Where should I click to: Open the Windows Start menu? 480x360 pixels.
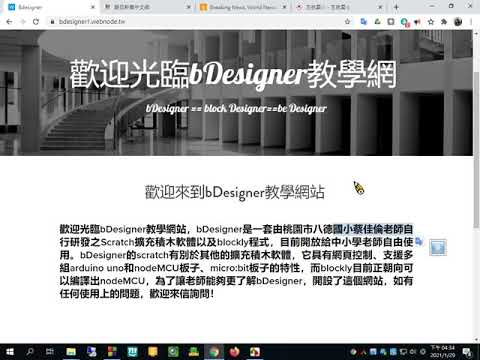[x=10, y=352]
